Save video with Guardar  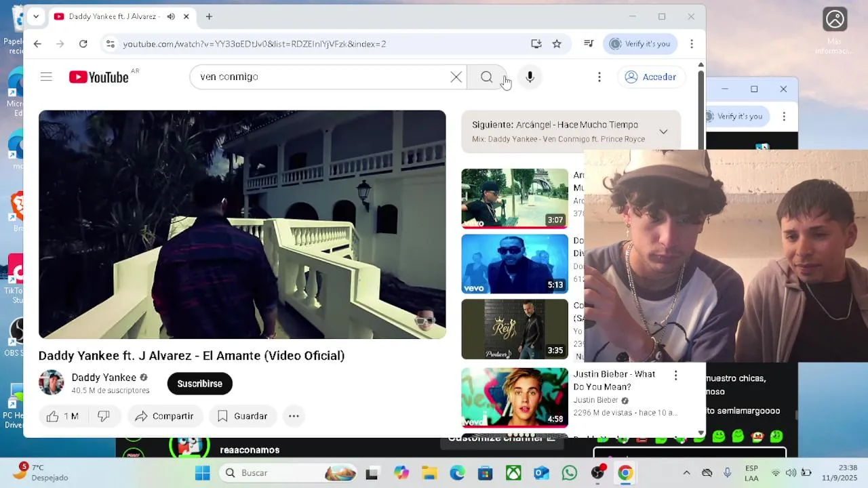pos(242,416)
